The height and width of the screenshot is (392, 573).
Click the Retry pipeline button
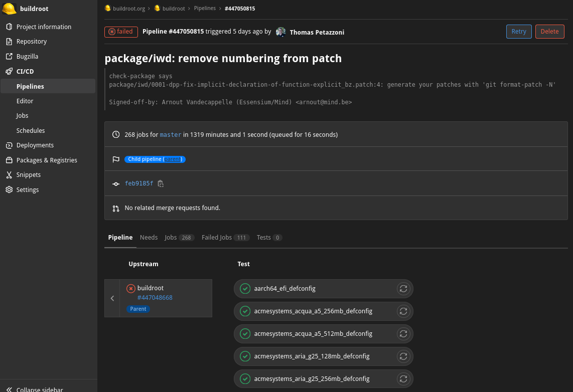click(518, 32)
